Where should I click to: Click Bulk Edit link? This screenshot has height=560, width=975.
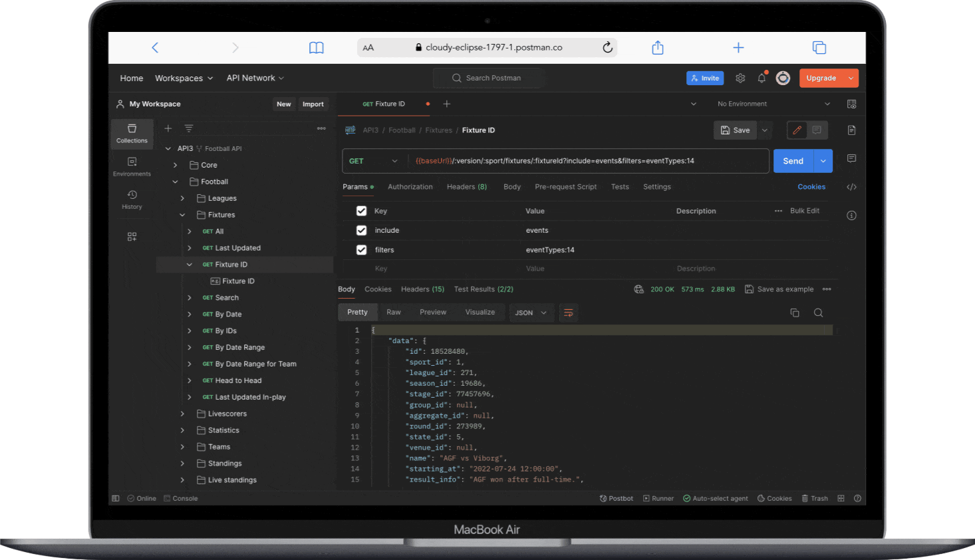[805, 211]
